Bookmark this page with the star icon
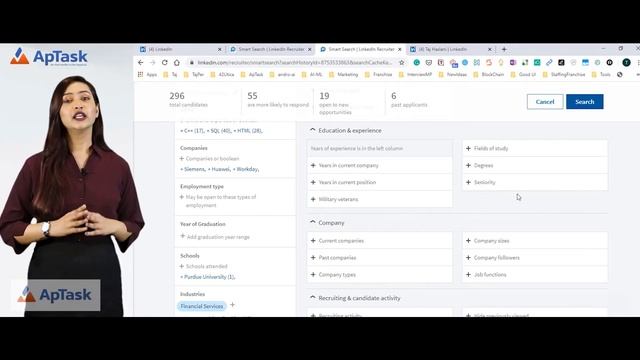Screen dimensions: 640x360 pos(402,62)
